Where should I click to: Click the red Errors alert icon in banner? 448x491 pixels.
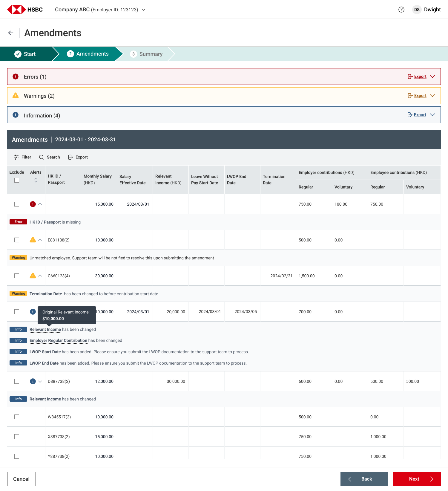pos(16,77)
